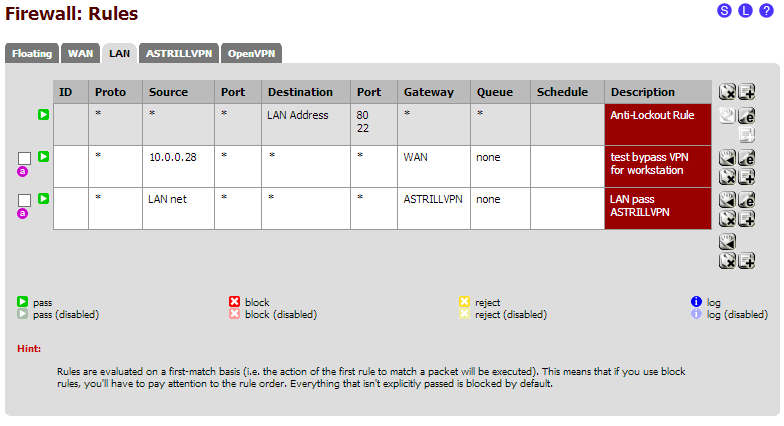
Task: Edit the test bypass VPN rule
Action: coord(746,158)
